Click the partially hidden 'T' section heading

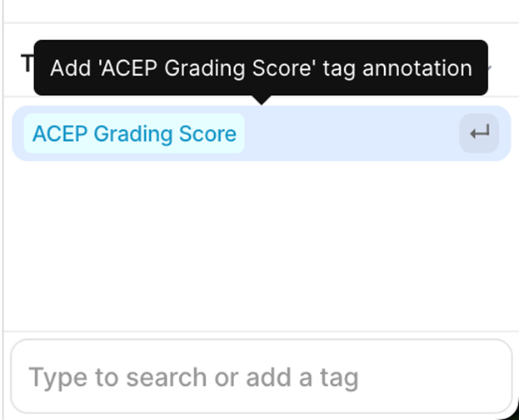point(27,63)
